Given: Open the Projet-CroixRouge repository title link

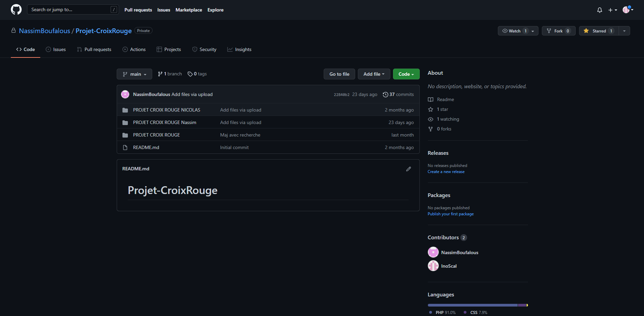Looking at the screenshot, I should pos(103,31).
